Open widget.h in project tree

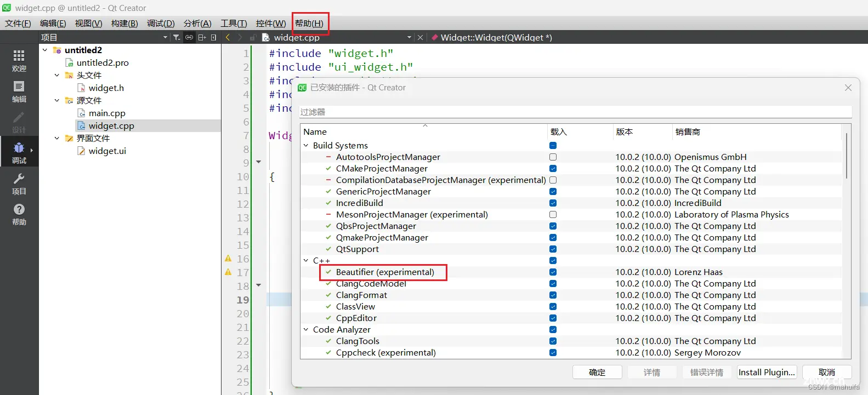106,88
